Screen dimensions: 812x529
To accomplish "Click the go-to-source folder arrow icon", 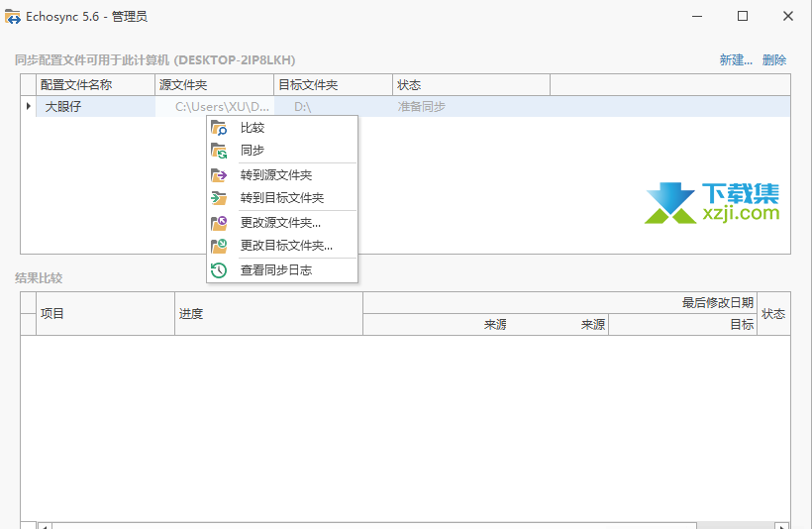I will (x=219, y=175).
